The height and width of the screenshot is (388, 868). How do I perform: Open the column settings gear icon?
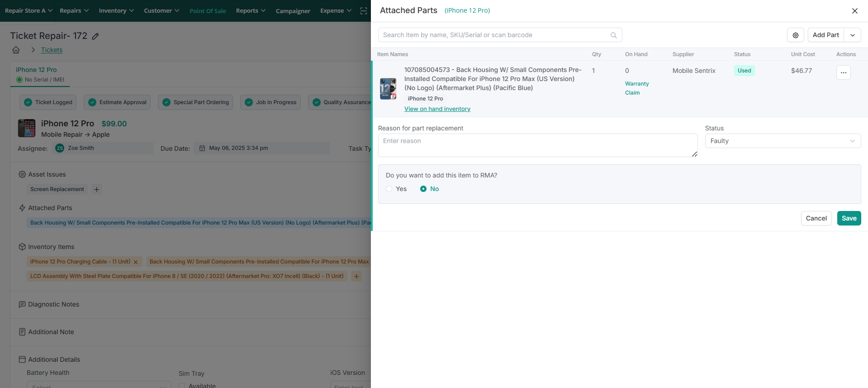(796, 35)
